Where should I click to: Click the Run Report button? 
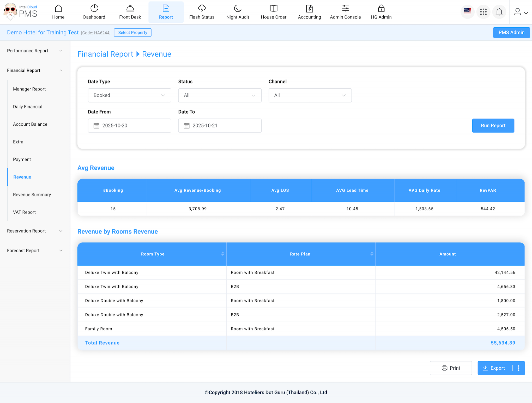tap(493, 126)
